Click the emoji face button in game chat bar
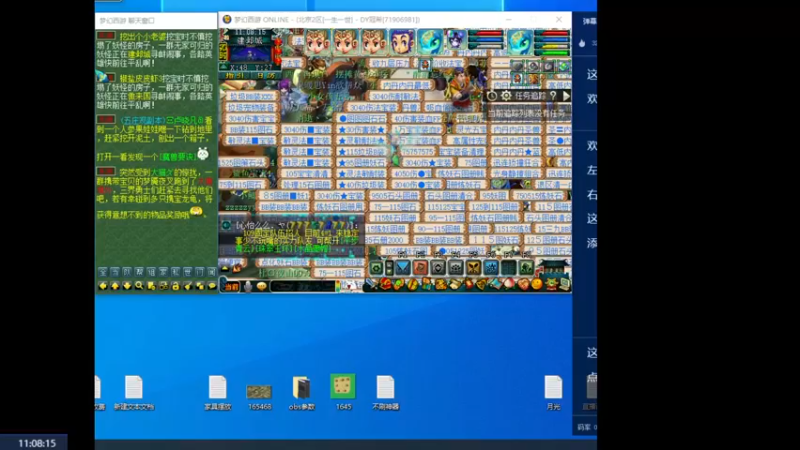800x450 pixels. click(262, 287)
